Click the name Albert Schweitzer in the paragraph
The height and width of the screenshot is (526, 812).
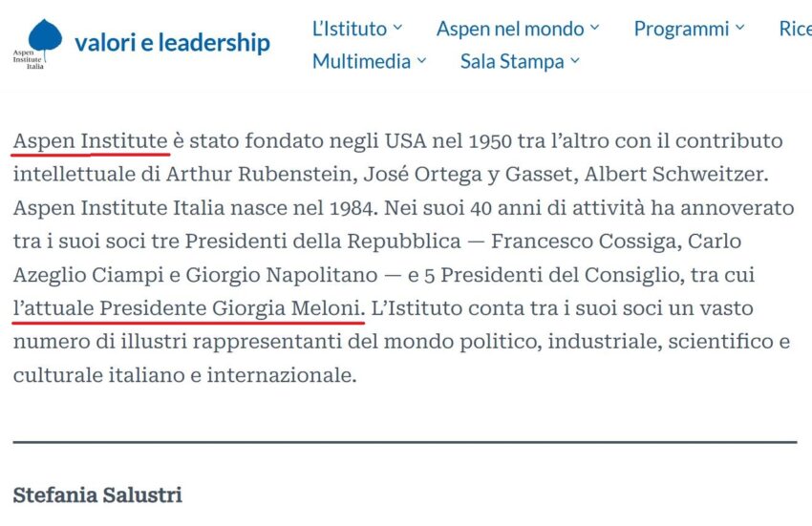(675, 175)
